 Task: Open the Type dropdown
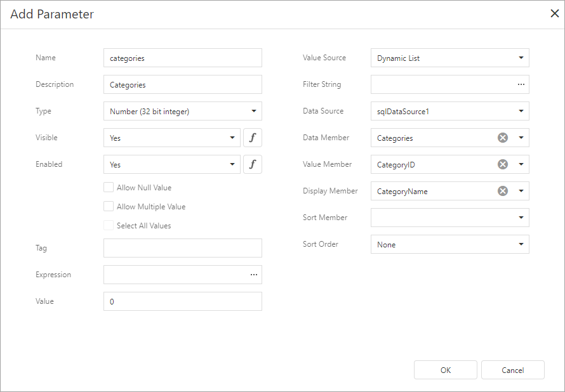click(x=254, y=111)
